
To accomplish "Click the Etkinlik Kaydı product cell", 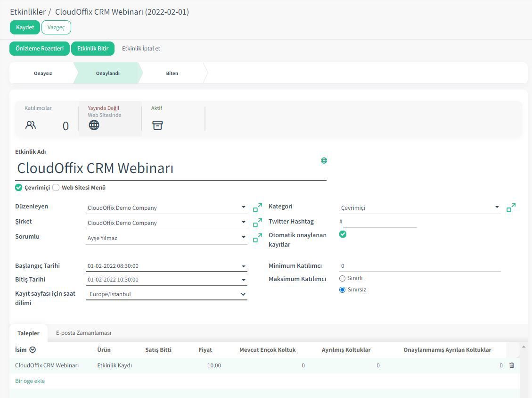I will click(x=115, y=365).
